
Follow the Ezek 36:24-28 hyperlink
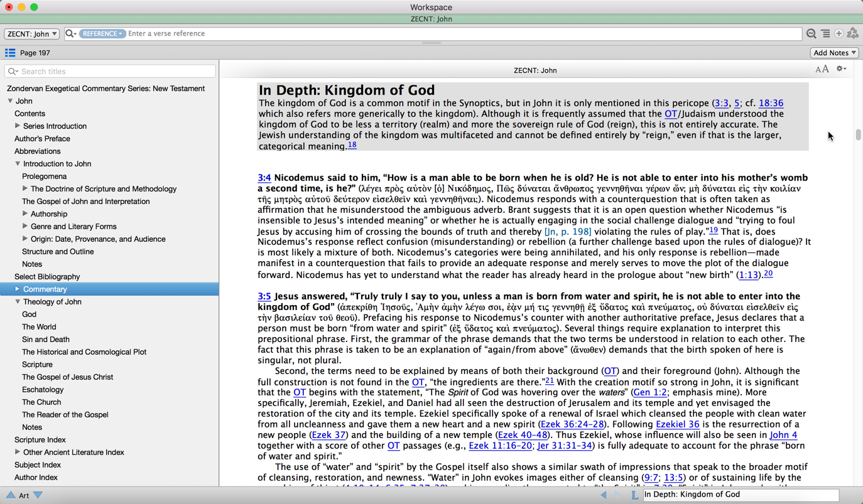572,424
